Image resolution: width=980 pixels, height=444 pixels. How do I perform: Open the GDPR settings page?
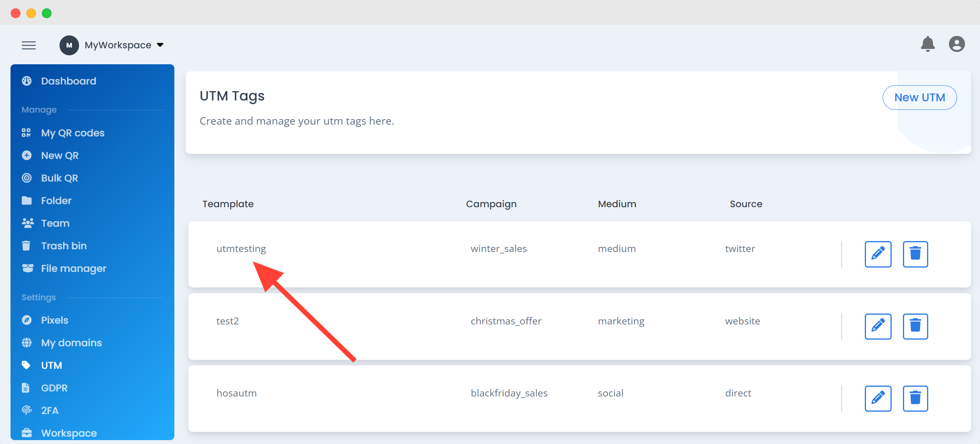[x=54, y=388]
